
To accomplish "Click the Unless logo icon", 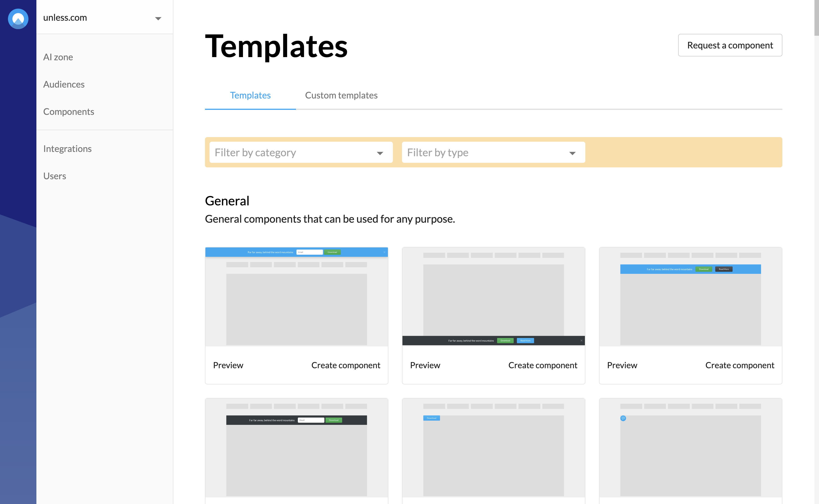I will (18, 19).
